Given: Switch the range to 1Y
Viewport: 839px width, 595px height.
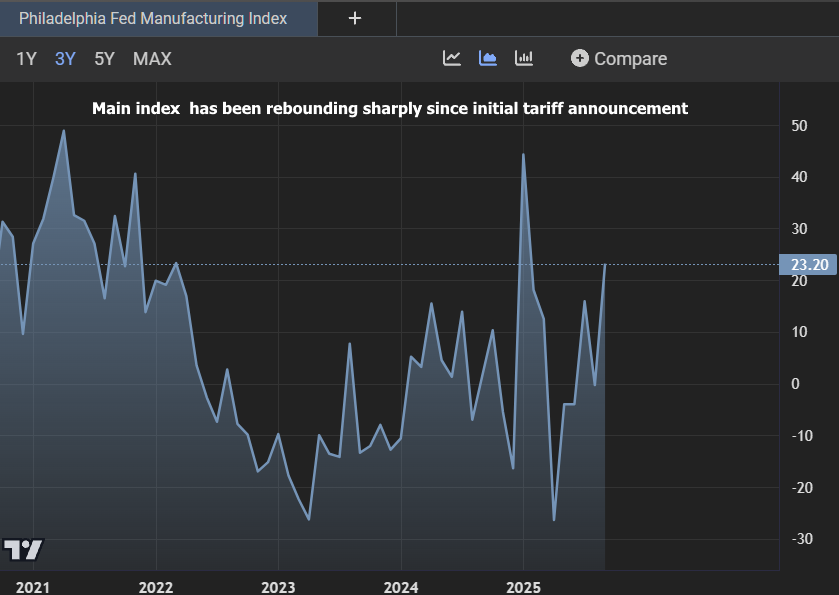Looking at the screenshot, I should coord(26,59).
